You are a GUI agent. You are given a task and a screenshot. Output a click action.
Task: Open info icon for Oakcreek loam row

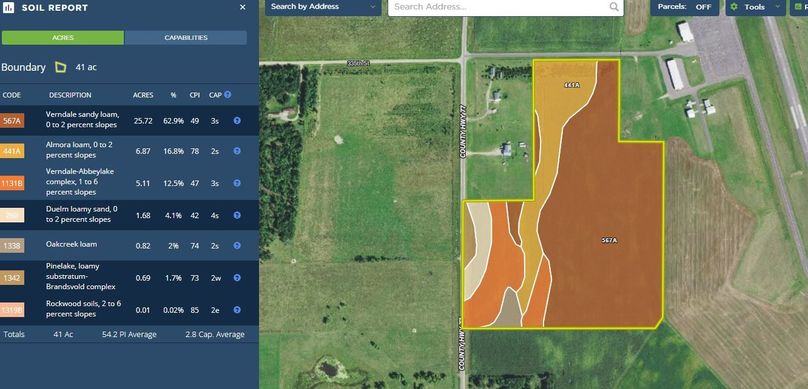point(237,246)
